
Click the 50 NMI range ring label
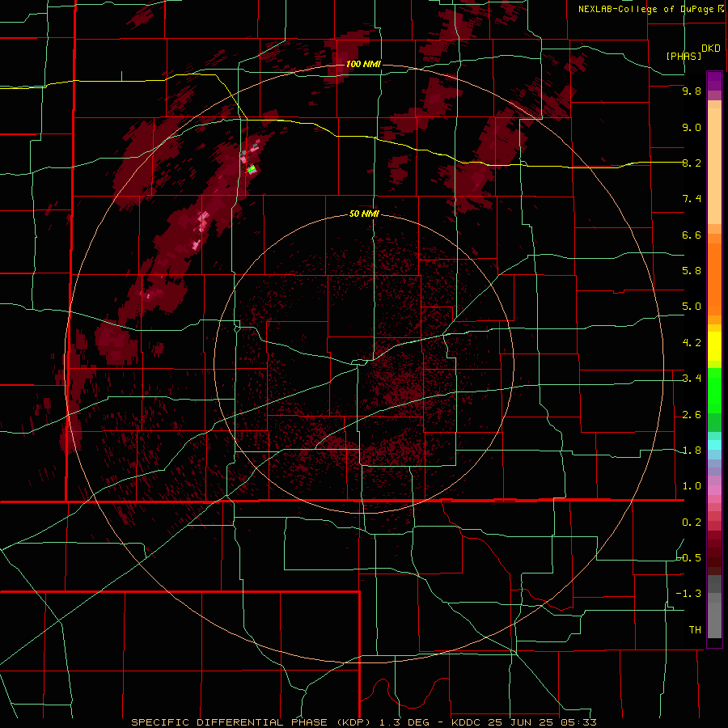click(x=364, y=214)
